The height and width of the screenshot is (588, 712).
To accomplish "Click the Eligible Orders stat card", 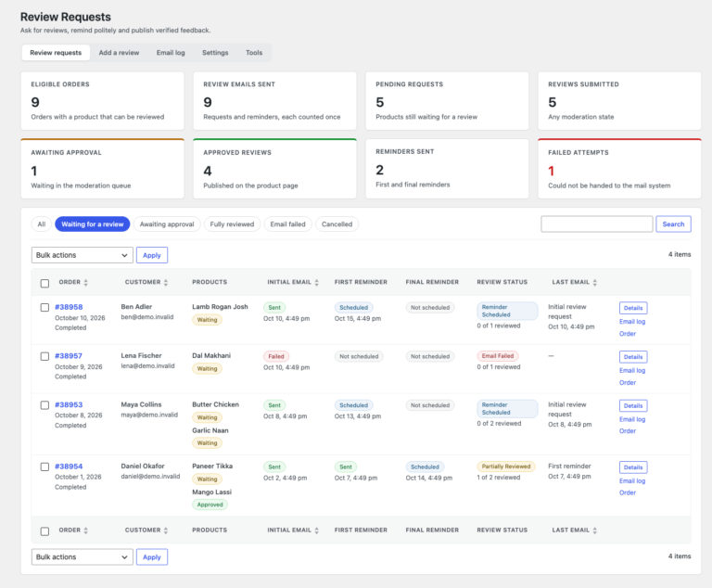I will (103, 101).
